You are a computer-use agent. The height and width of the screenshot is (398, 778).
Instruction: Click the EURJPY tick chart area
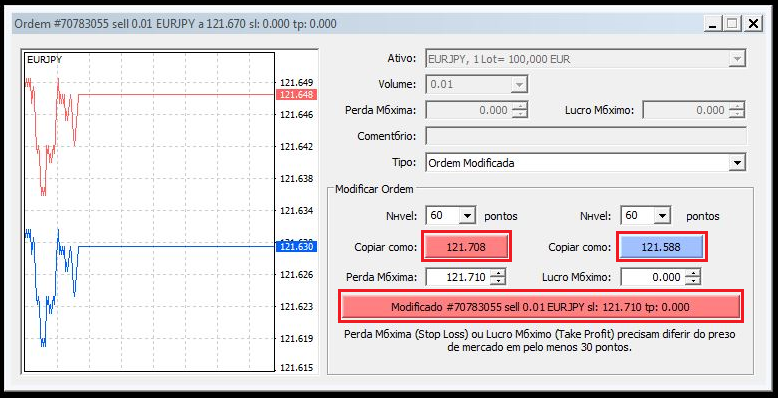coord(149,212)
